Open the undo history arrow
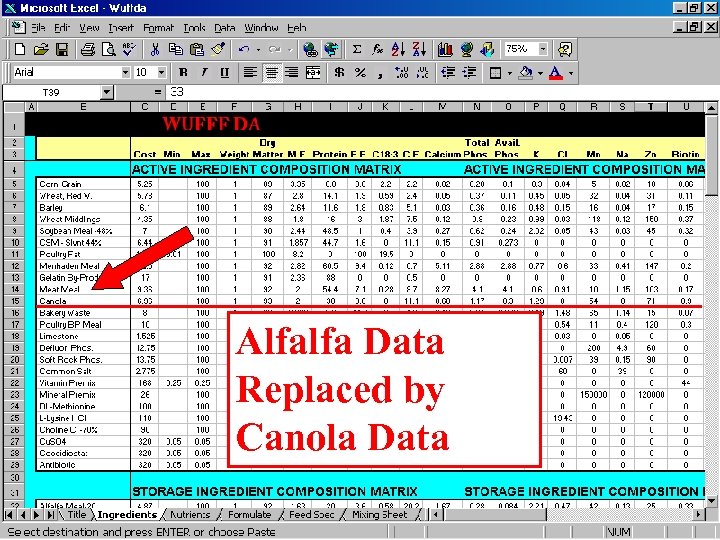Viewport: 720px width, 540px height. tap(258, 49)
